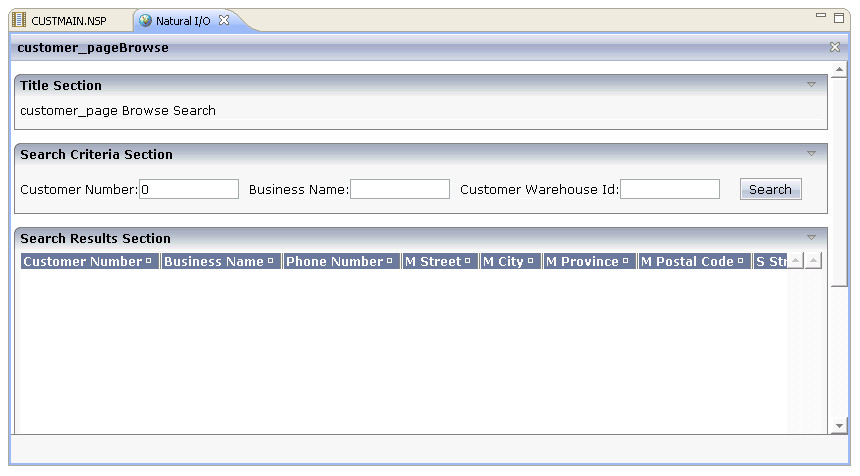The height and width of the screenshot is (476, 860).
Task: Click the sort icon on Business Name column
Action: [x=271, y=262]
